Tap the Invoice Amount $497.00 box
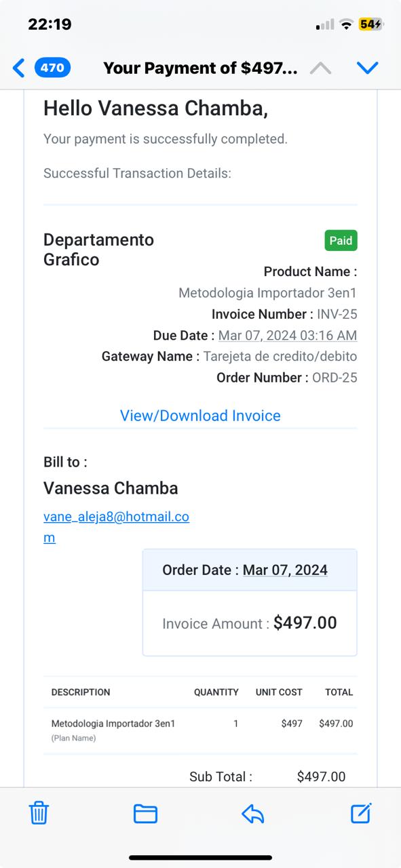Image resolution: width=401 pixels, height=868 pixels. click(x=250, y=623)
